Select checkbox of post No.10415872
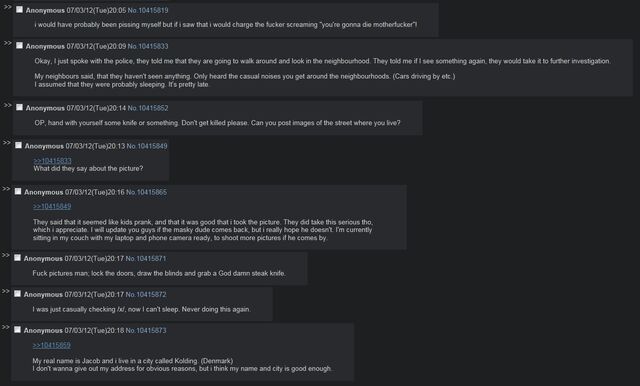Viewport: 640px width, 386px height. 18,294
